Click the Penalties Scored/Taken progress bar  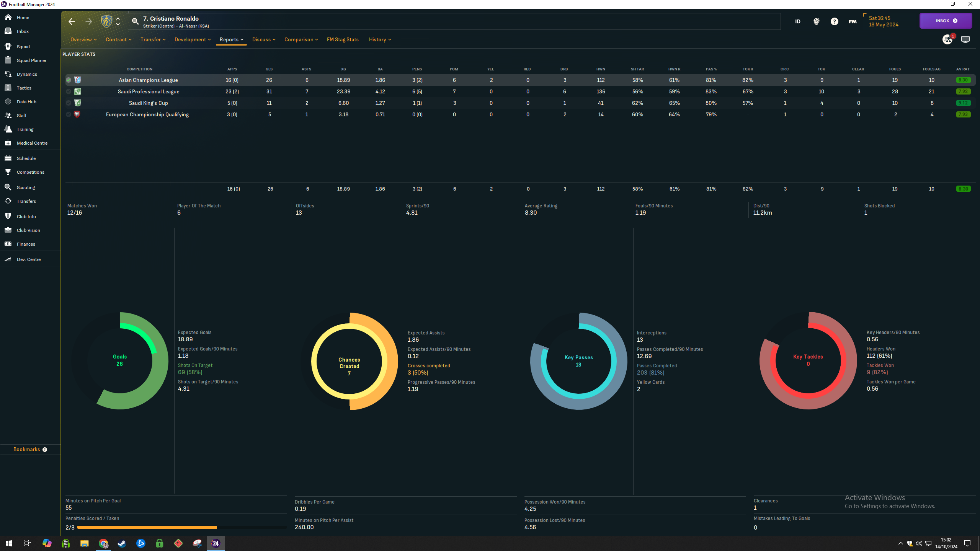[x=181, y=527]
